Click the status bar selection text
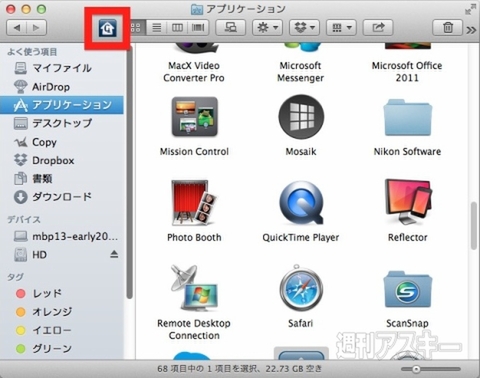Image resolution: width=480 pixels, height=378 pixels. point(240,369)
